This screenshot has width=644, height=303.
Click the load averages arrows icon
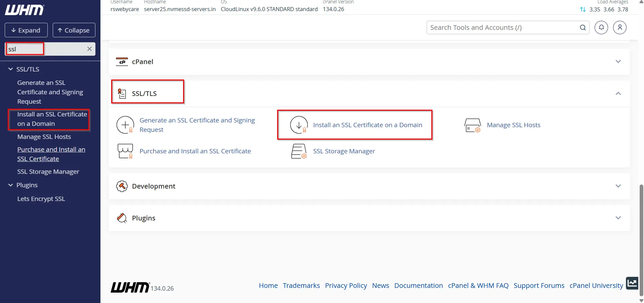[x=583, y=9]
